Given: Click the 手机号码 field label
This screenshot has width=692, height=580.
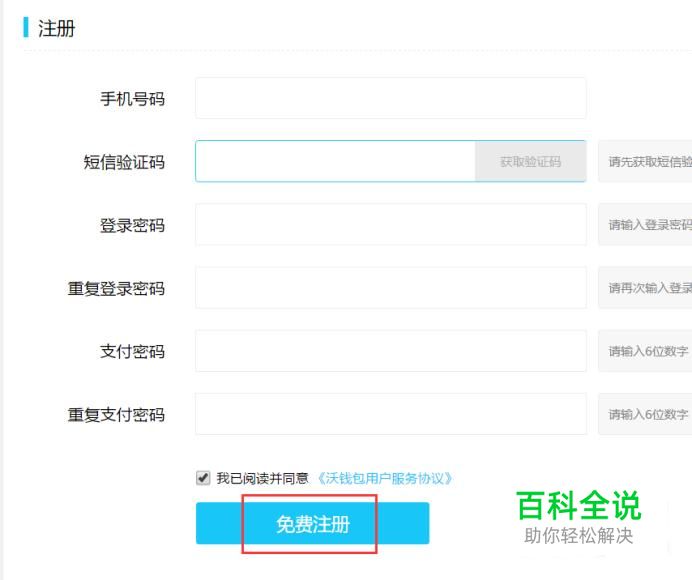Looking at the screenshot, I should [132, 99].
